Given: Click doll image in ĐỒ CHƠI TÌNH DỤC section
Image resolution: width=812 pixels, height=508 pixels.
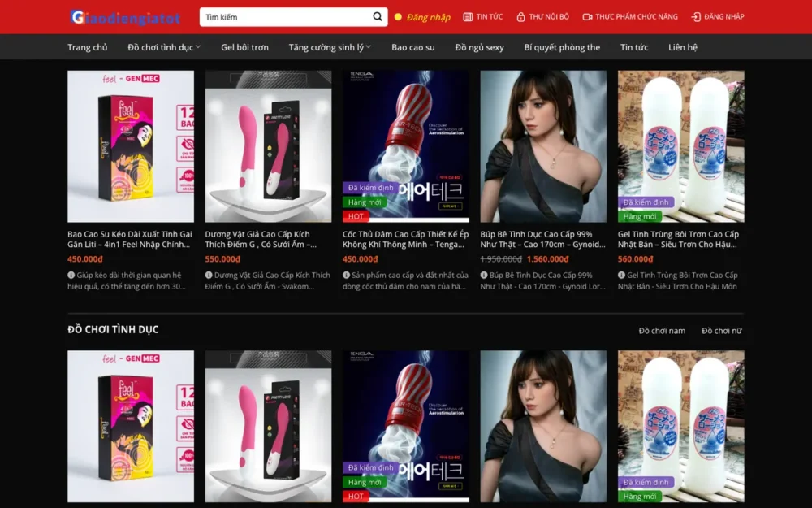Looking at the screenshot, I should [543, 426].
